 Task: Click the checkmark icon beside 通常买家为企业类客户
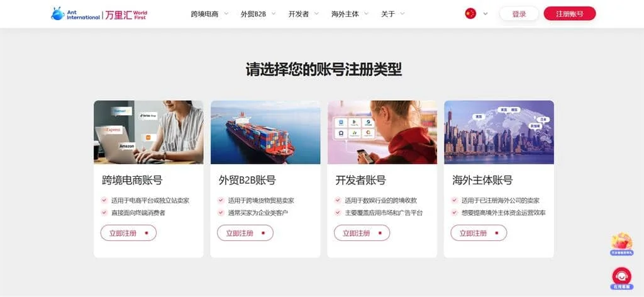point(221,213)
